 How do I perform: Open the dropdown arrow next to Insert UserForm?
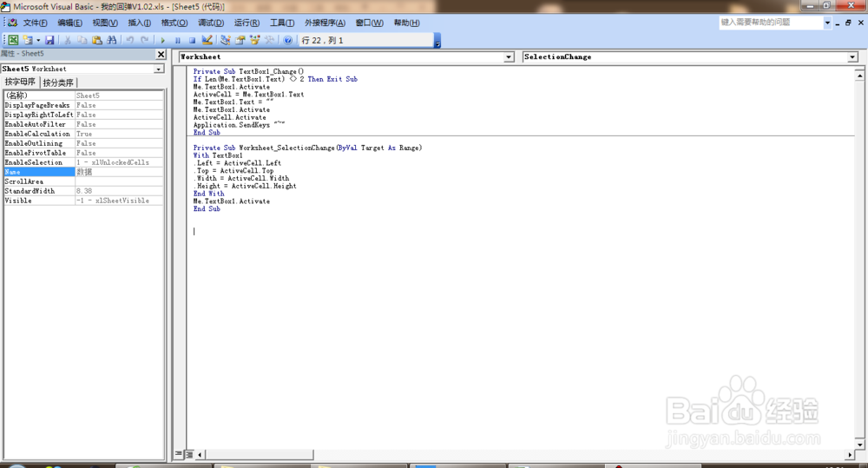point(38,40)
